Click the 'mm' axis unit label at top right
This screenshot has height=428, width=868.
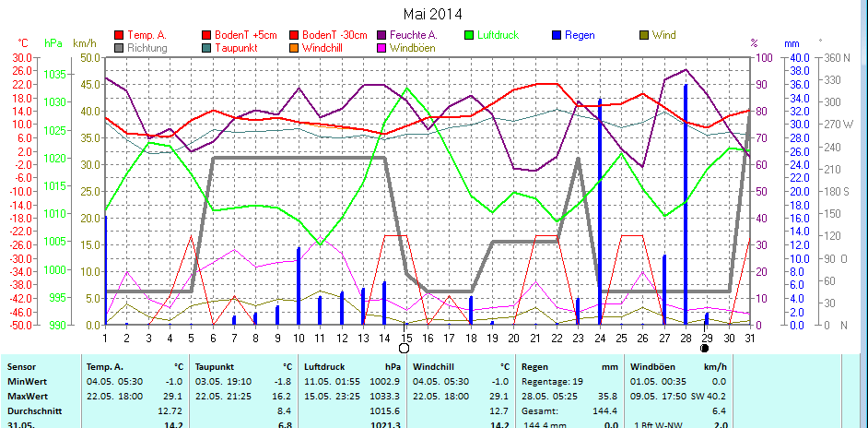point(792,43)
